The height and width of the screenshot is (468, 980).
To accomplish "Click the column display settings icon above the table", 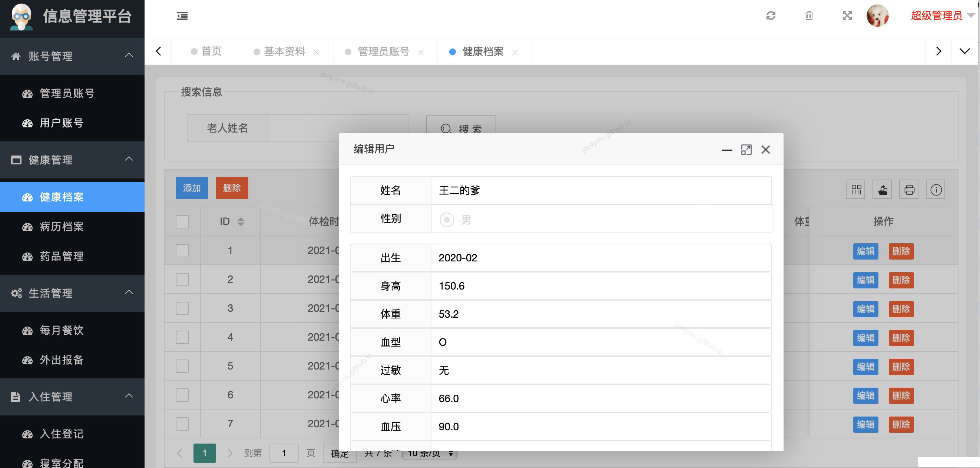I will point(856,189).
